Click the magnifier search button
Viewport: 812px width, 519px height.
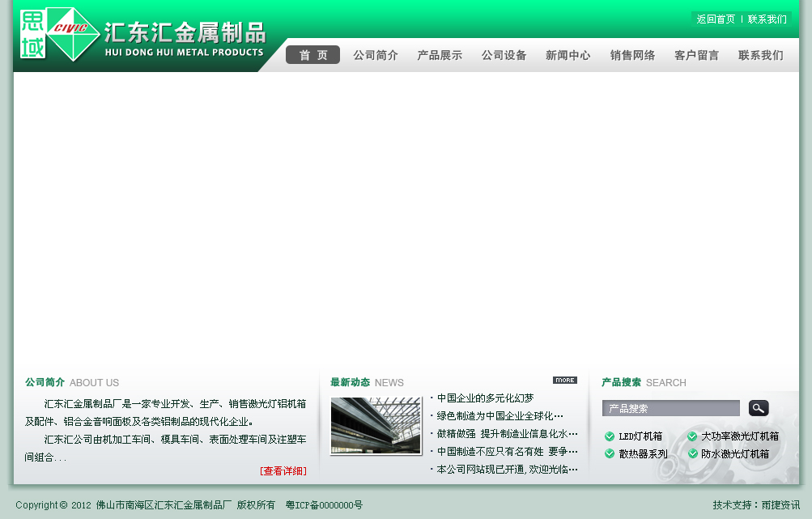(758, 408)
